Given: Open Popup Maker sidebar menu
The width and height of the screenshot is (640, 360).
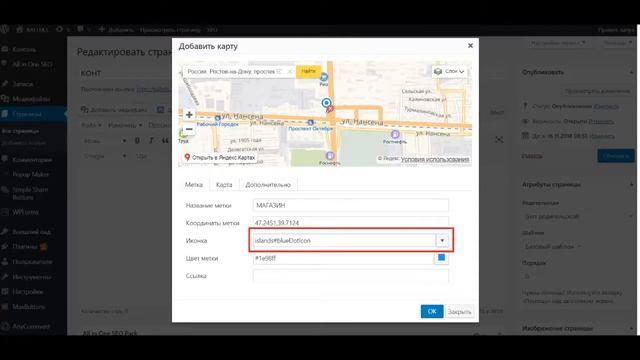Looking at the screenshot, I should click(x=30, y=174).
